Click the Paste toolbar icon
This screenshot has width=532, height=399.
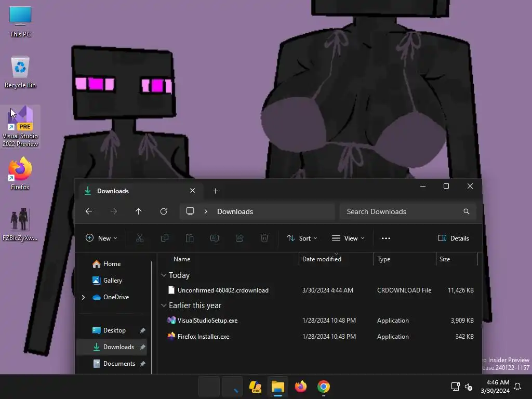190,238
